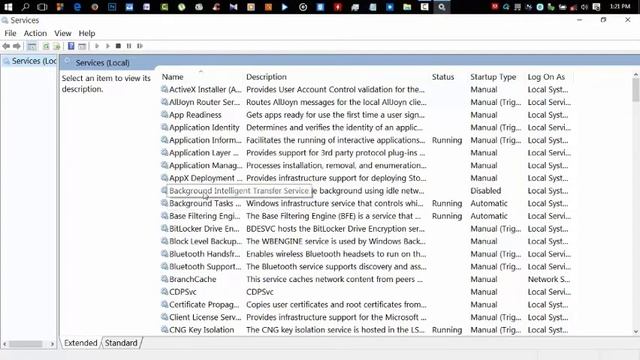Image resolution: width=640 pixels, height=360 pixels.
Task: Select the AllJoyn Router Service name
Action: click(204, 102)
